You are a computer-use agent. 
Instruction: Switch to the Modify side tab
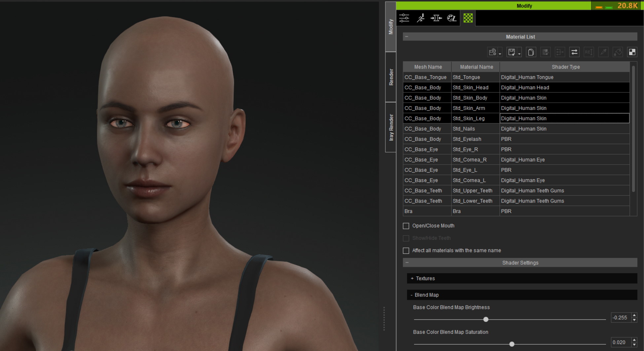pyautogui.click(x=391, y=27)
